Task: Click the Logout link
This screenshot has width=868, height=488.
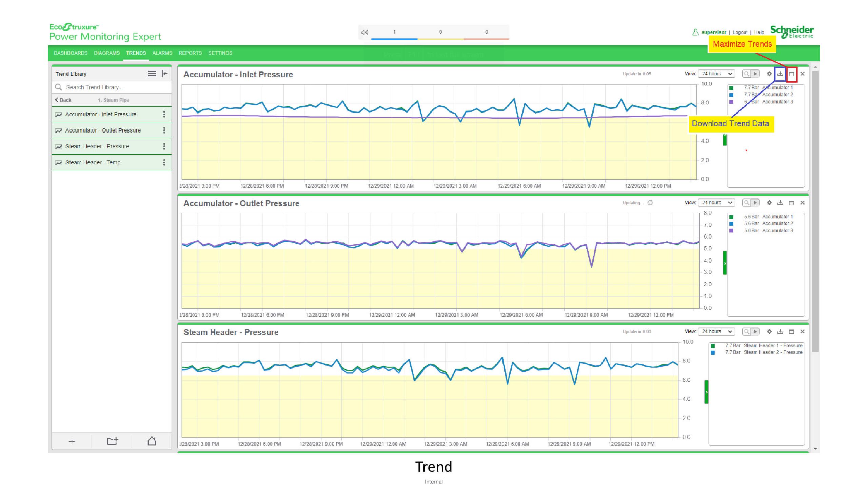Action: coord(740,32)
